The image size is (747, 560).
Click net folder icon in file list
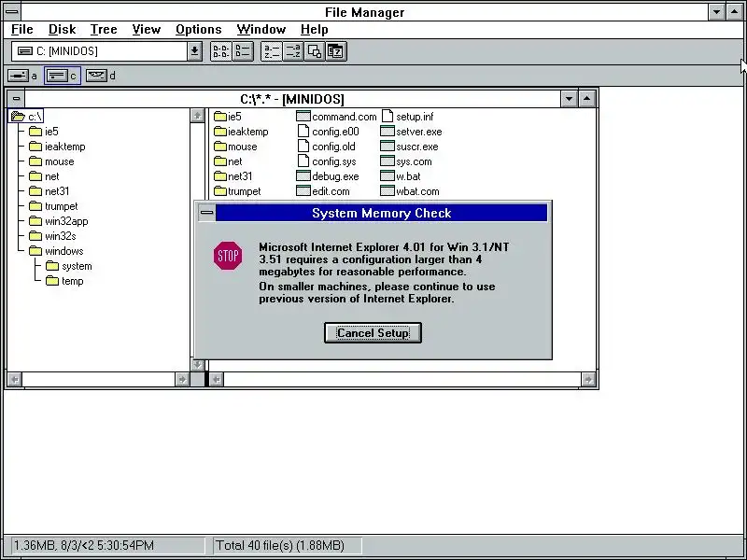coord(220,161)
